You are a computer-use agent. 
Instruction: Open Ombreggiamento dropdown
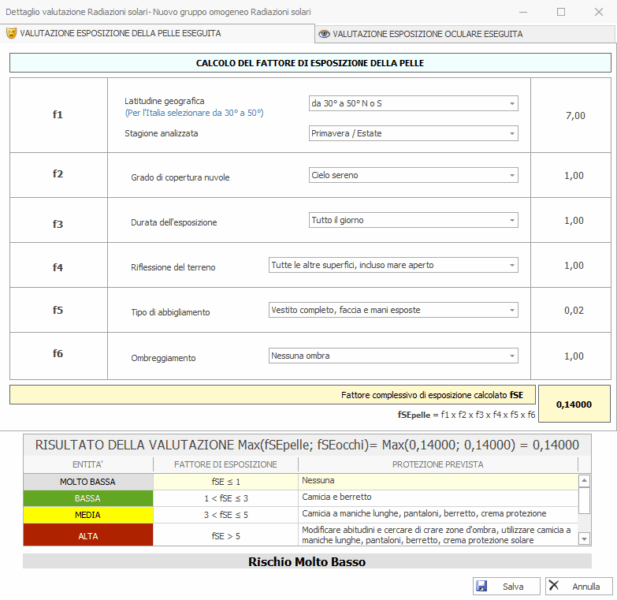click(x=393, y=356)
